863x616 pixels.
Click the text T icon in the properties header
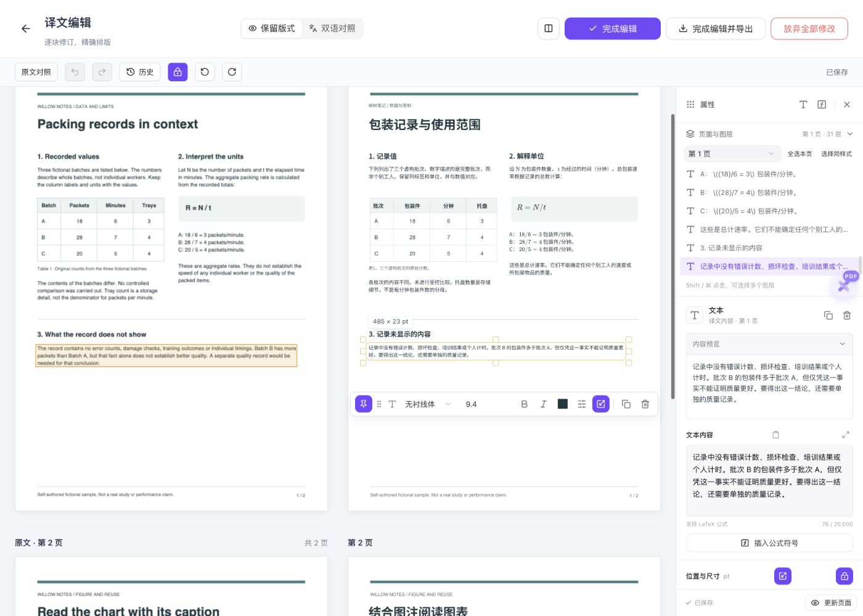tap(803, 105)
